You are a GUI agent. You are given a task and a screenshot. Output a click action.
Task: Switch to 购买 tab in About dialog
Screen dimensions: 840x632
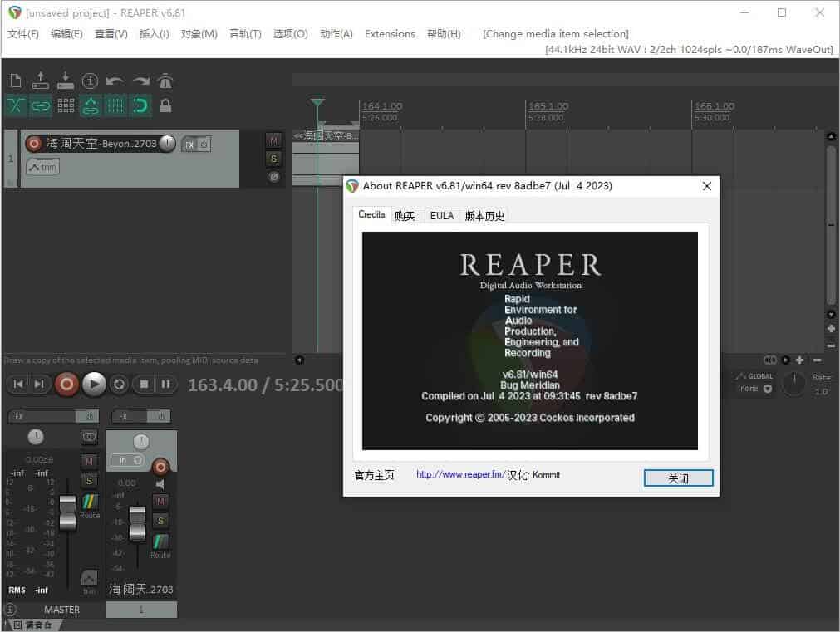[405, 215]
